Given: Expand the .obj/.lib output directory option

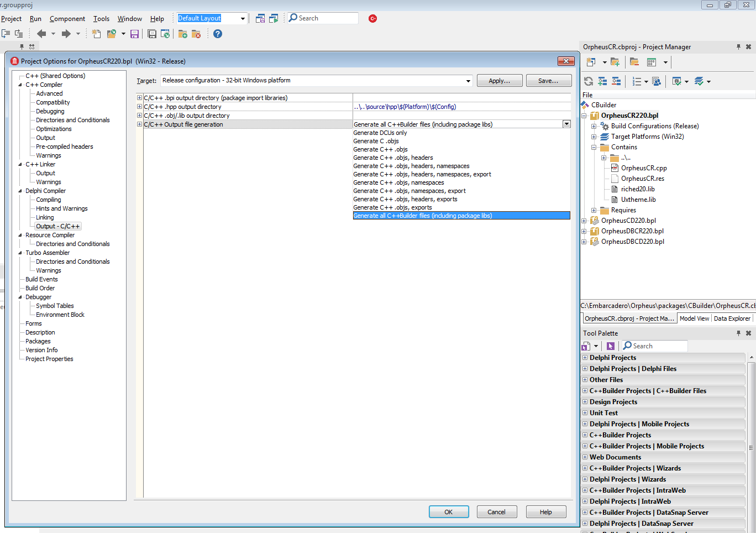Looking at the screenshot, I should click(139, 116).
